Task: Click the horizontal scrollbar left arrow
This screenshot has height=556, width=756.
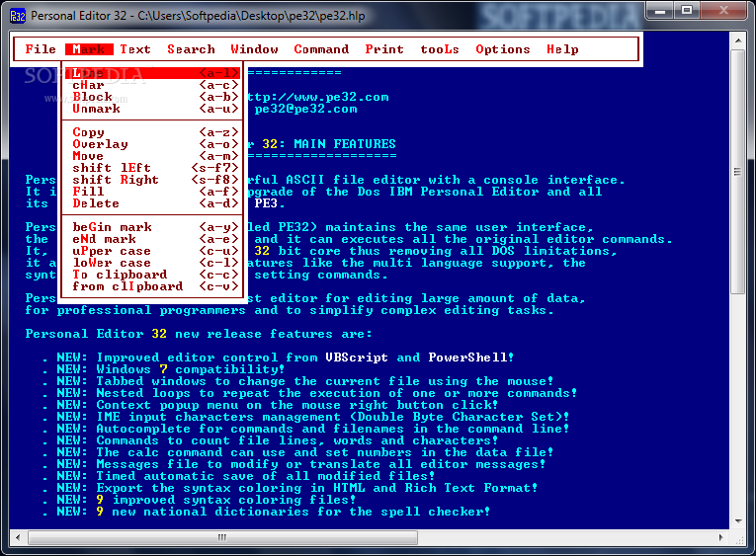Action: [18, 537]
